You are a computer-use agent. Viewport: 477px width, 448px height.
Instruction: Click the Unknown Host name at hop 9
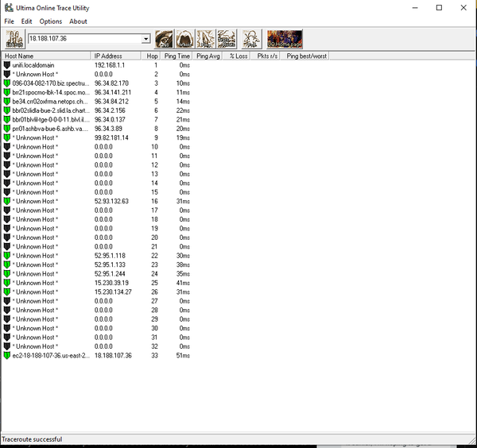[x=35, y=137]
